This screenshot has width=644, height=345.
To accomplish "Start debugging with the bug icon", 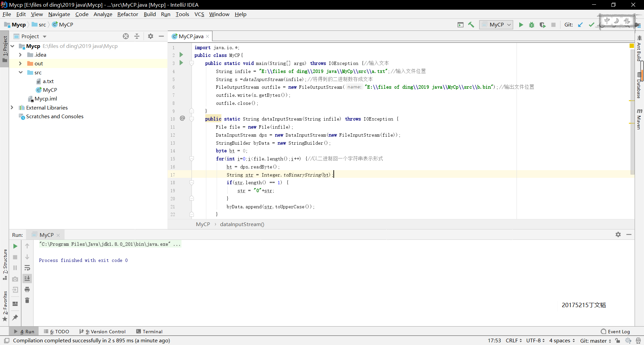I will [x=532, y=25].
